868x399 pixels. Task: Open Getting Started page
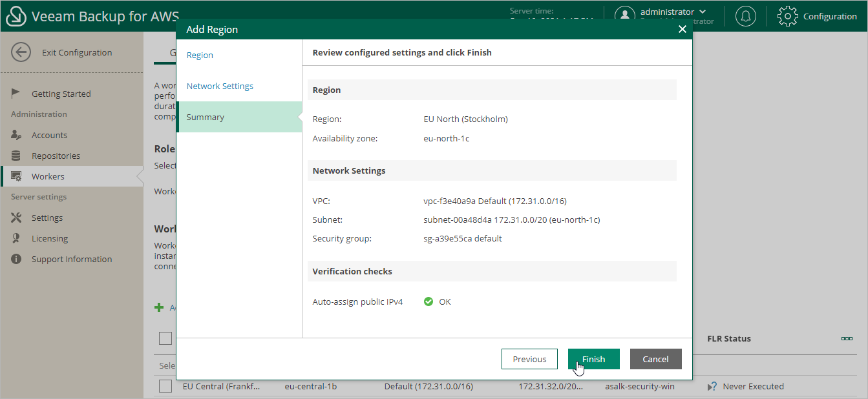pos(61,94)
